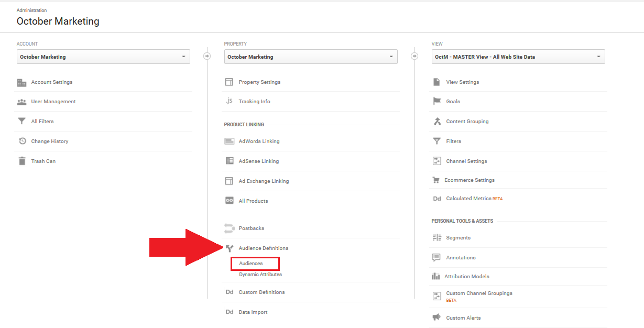This screenshot has height=328, width=644.
Task: Click the Account Settings building icon
Action: tap(21, 82)
